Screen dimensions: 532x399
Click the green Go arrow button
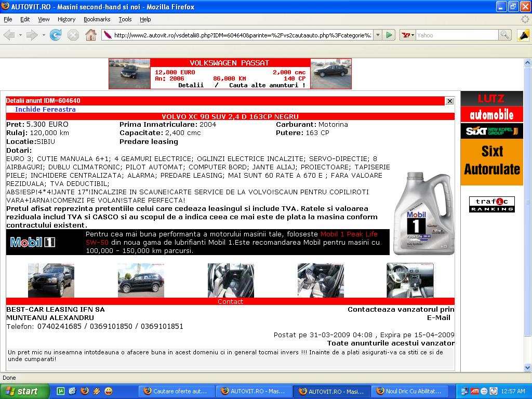pos(390,35)
